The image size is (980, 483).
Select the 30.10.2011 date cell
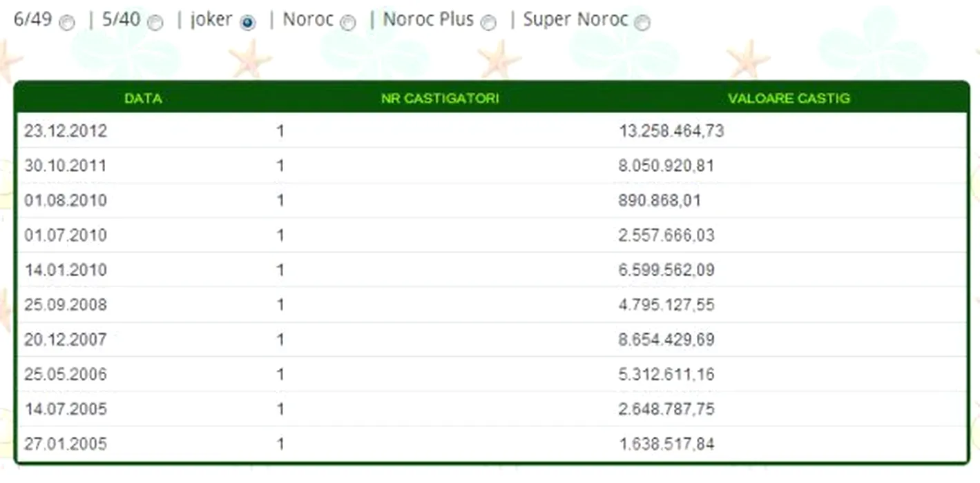point(66,166)
